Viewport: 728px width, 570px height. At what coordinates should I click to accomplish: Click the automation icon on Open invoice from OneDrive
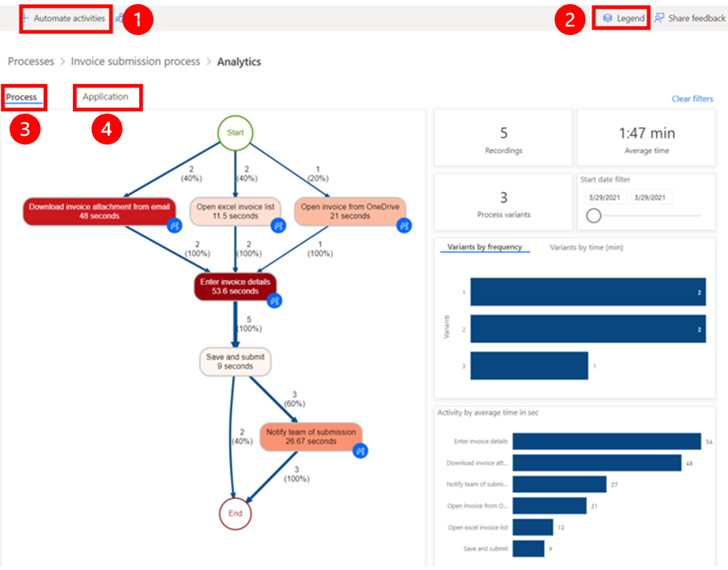[x=403, y=225]
